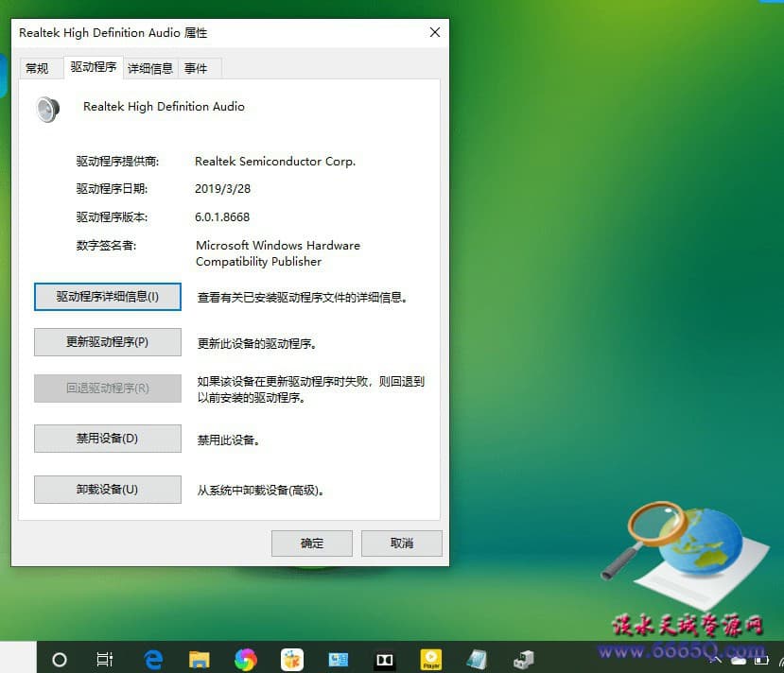The height and width of the screenshot is (673, 784).
Task: Click the Microsoft Windows Hardware signer text
Action: pyautogui.click(x=278, y=253)
